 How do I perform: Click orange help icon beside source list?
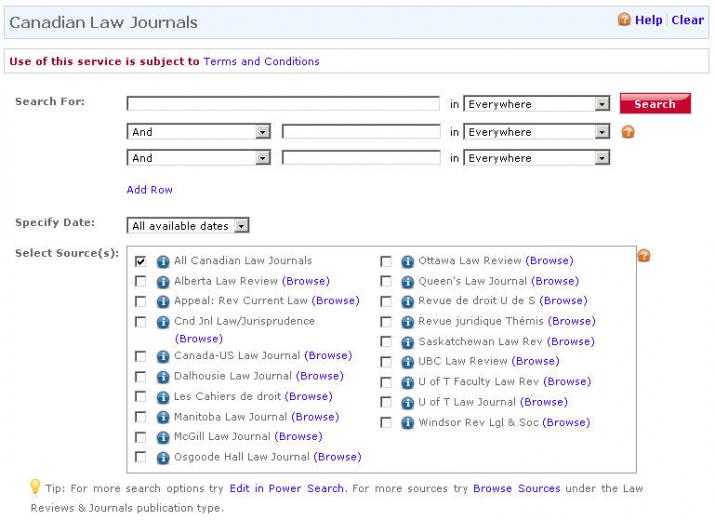point(643,255)
